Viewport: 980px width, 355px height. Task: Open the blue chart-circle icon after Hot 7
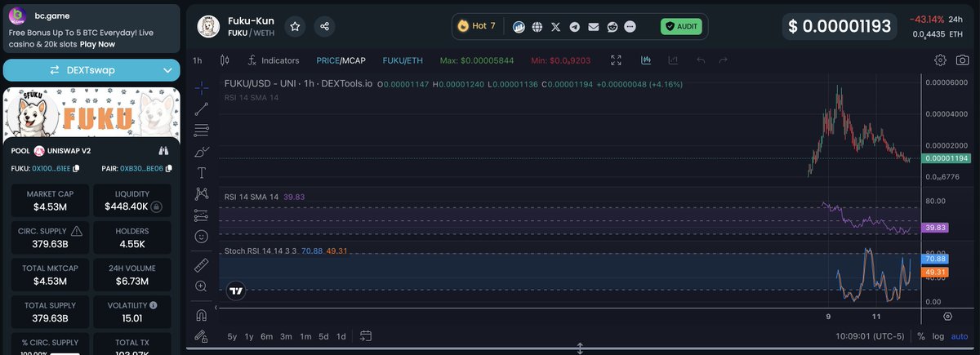click(x=519, y=26)
